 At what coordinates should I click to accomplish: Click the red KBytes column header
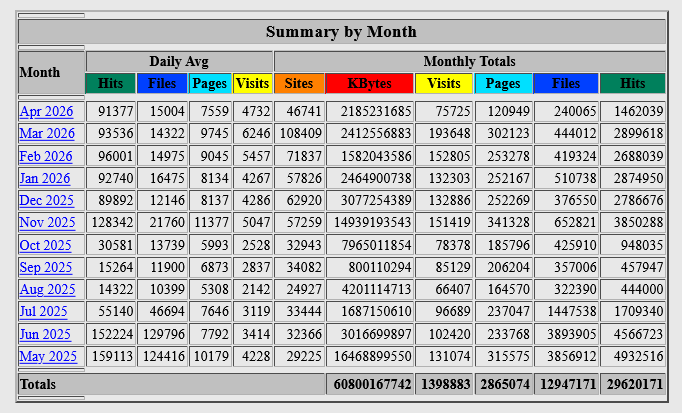coord(369,84)
